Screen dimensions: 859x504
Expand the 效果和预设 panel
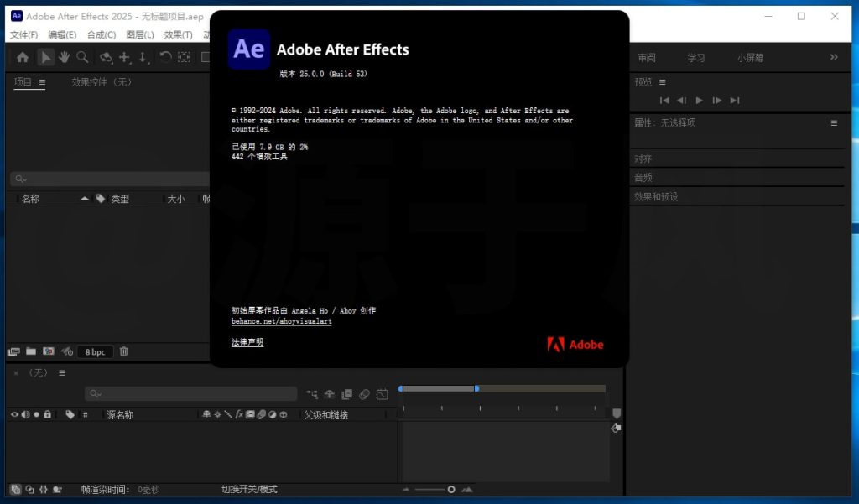656,196
